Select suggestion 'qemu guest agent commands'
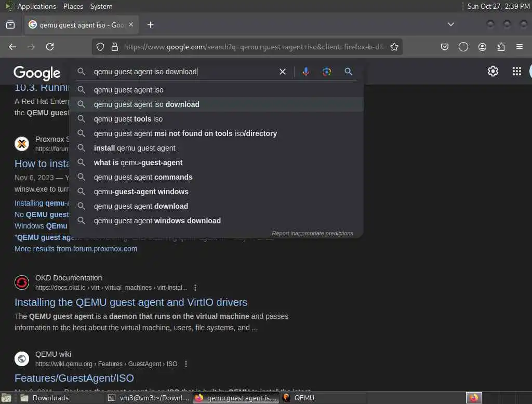The width and height of the screenshot is (532, 404). pos(217,178)
